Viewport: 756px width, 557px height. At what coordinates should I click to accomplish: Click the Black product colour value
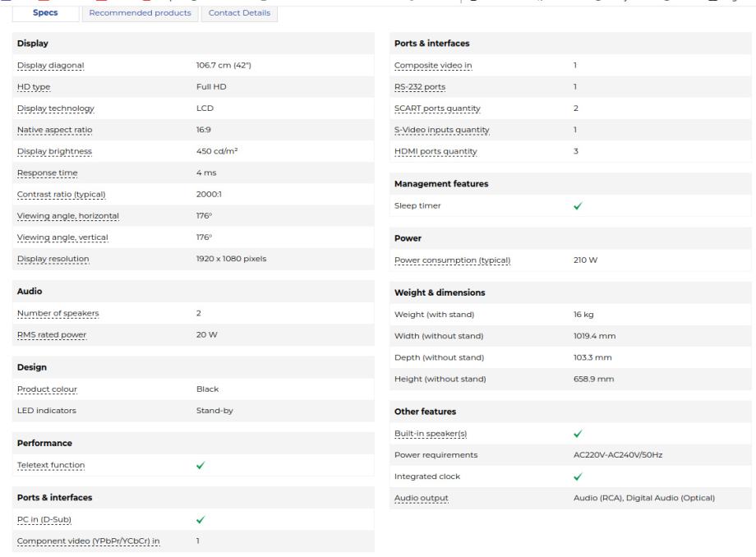207,389
